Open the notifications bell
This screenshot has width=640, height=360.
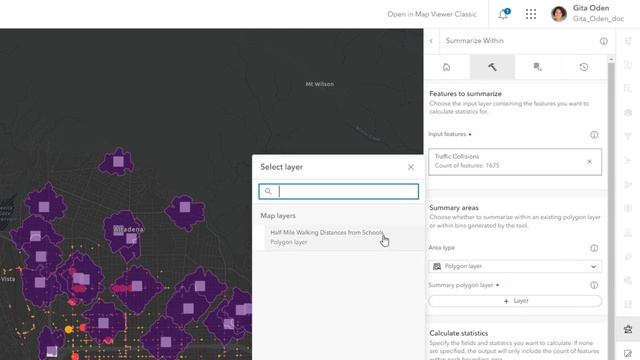click(x=504, y=14)
